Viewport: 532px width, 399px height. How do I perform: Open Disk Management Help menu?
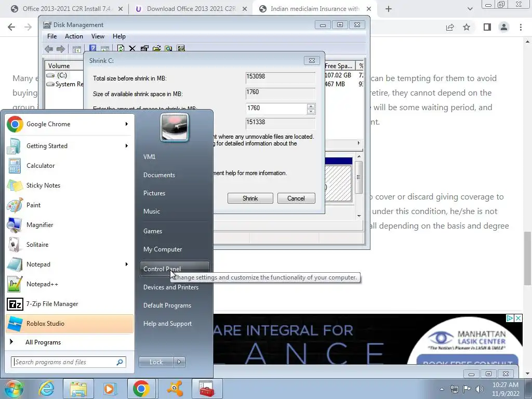click(119, 36)
